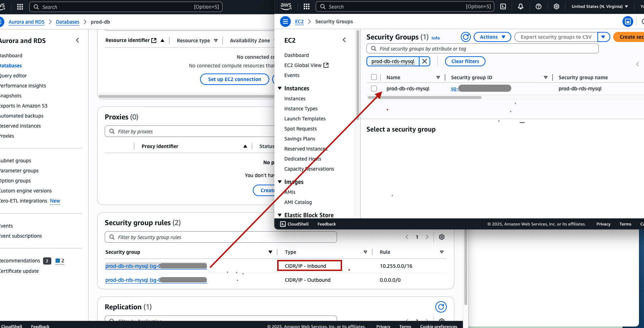The height and width of the screenshot is (328, 644).
Task: Open Automated backups in RDS sidebar
Action: point(22,116)
